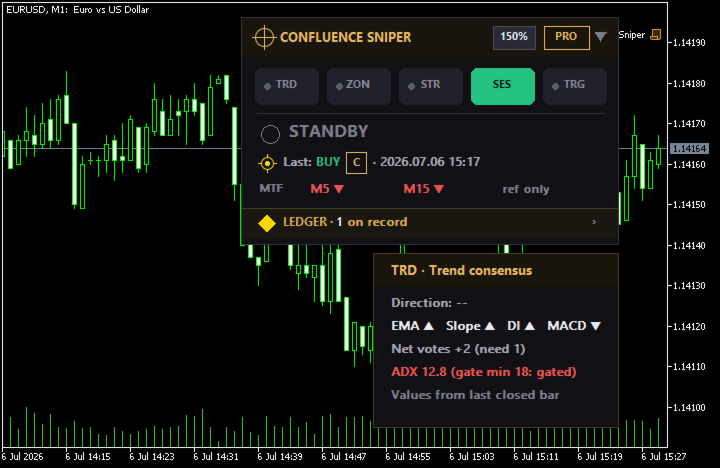Click the 6 Jul 14:47 time label
The image size is (720, 468).
[343, 457]
